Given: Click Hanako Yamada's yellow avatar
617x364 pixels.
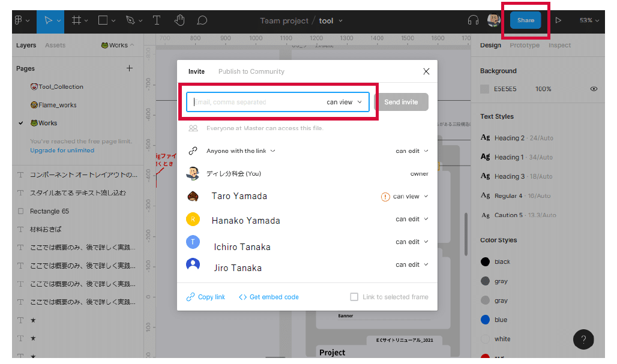Looking at the screenshot, I should click(193, 219).
